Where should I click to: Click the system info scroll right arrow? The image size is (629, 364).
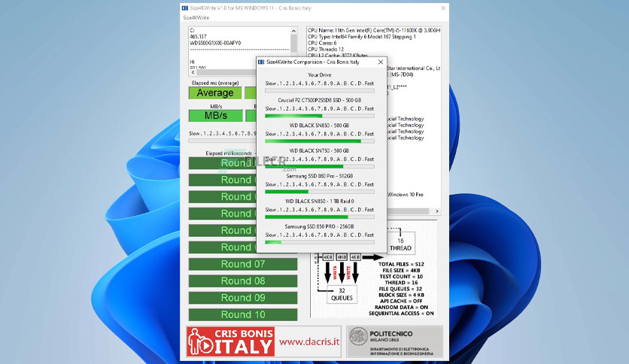coord(437,211)
